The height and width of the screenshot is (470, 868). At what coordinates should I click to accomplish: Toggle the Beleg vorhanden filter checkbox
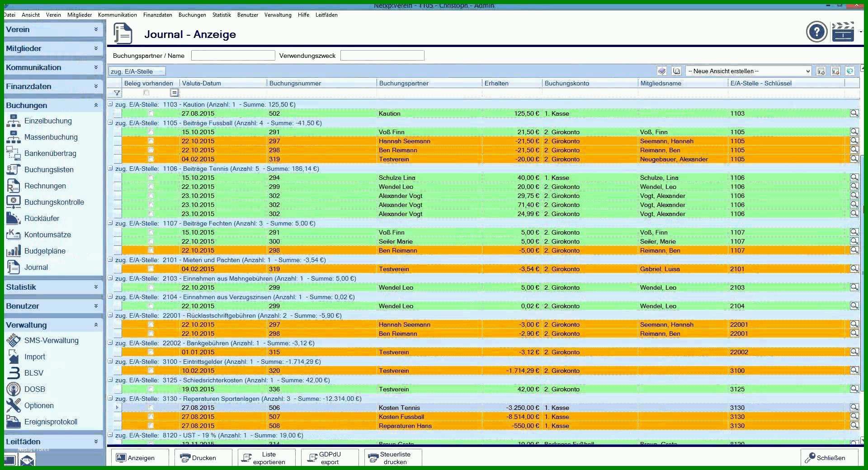tap(146, 93)
